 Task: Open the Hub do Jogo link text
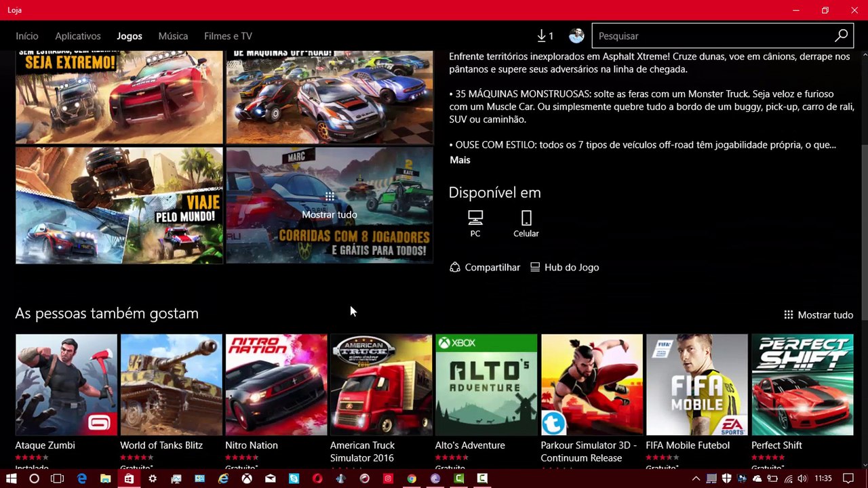point(572,267)
